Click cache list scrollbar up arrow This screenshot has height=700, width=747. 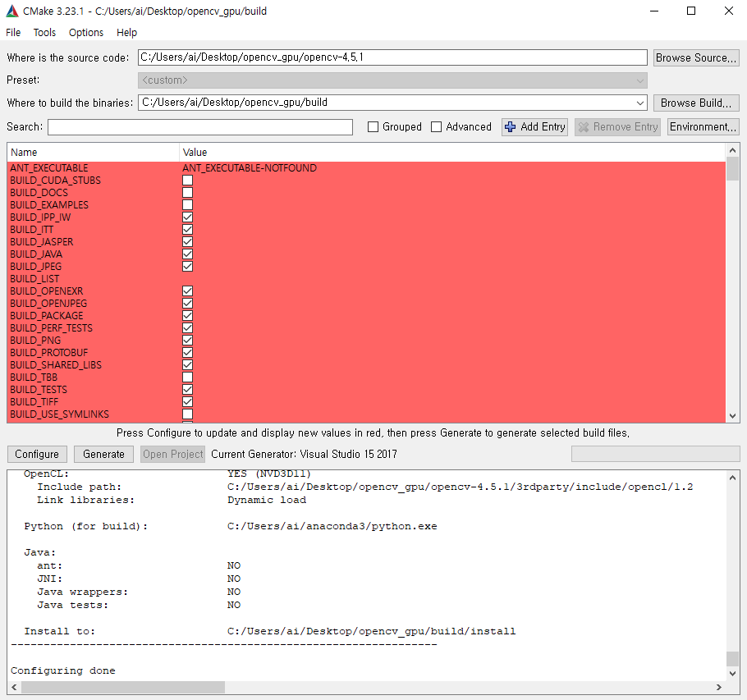pos(733,150)
